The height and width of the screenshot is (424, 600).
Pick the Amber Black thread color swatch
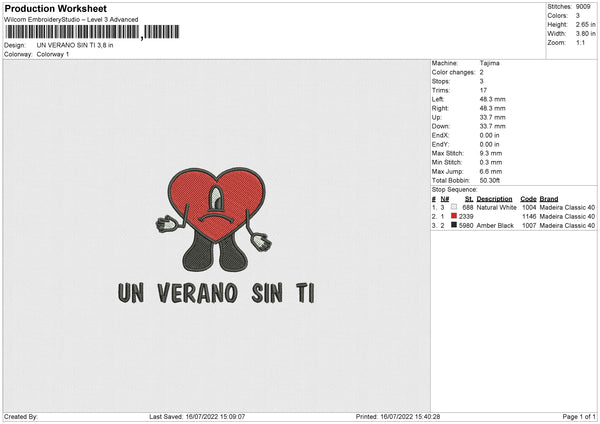pos(454,225)
